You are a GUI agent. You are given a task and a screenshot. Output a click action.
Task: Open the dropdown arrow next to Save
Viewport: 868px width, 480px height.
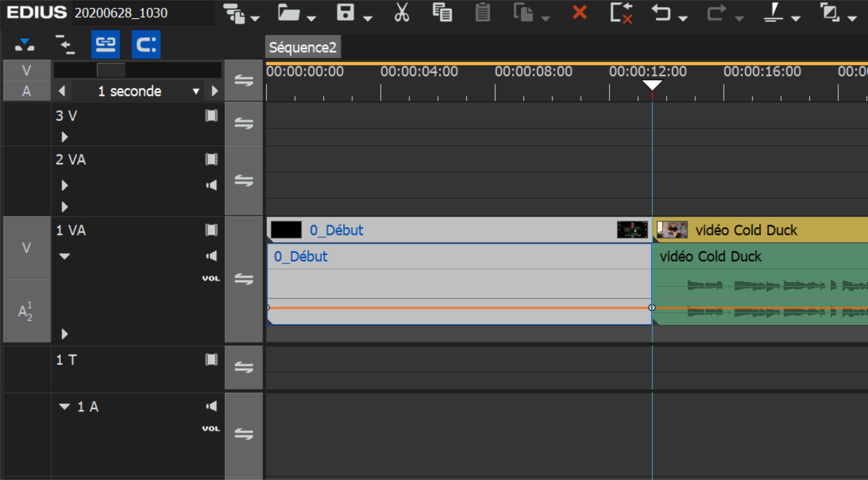click(x=368, y=18)
